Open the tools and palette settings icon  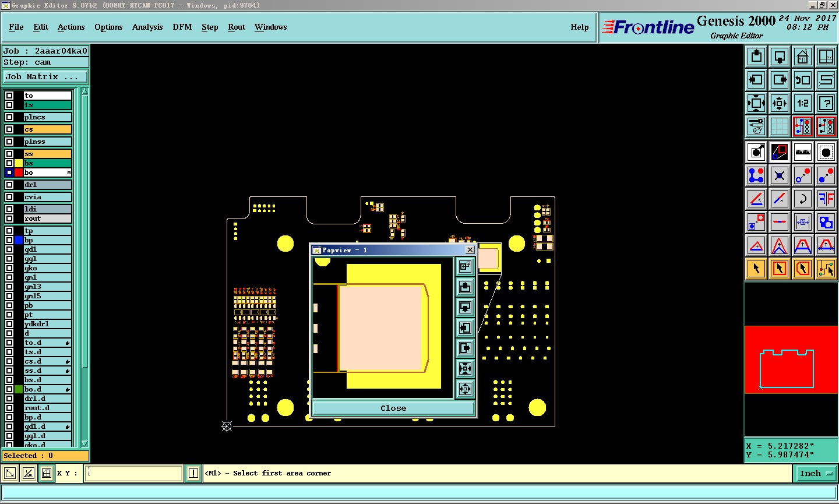point(756,126)
